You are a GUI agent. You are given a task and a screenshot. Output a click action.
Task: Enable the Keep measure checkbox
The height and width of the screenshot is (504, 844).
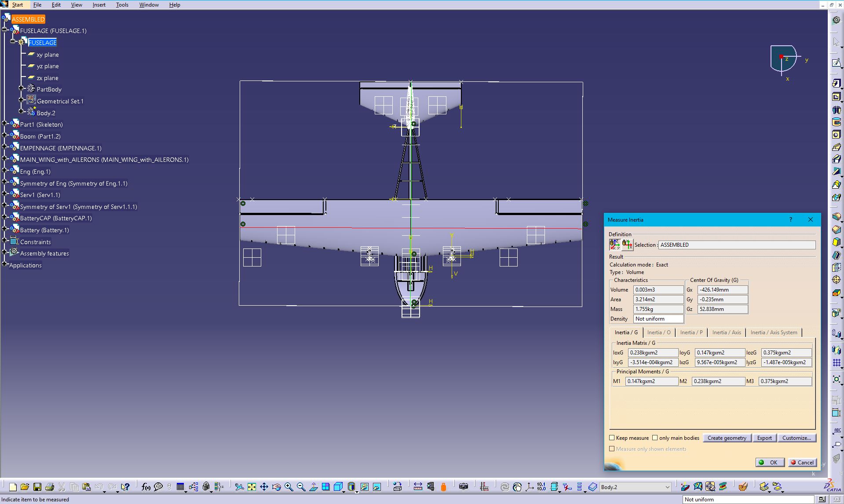pos(612,438)
